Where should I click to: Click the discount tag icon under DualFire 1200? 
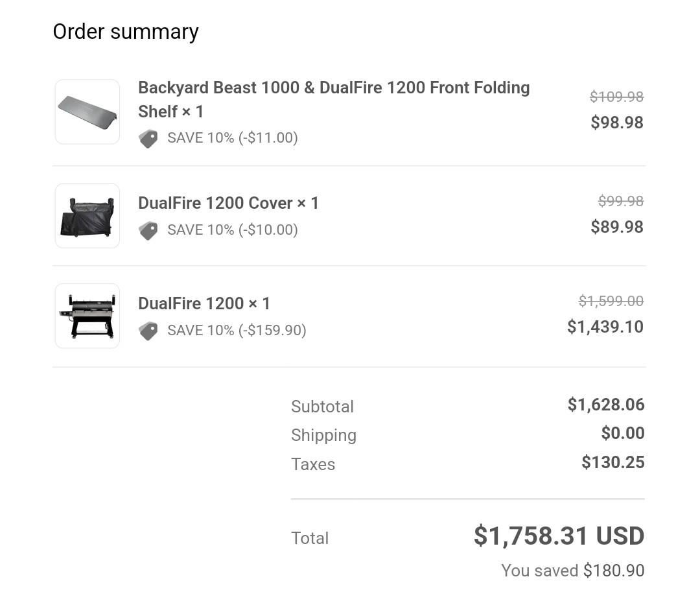(x=148, y=331)
